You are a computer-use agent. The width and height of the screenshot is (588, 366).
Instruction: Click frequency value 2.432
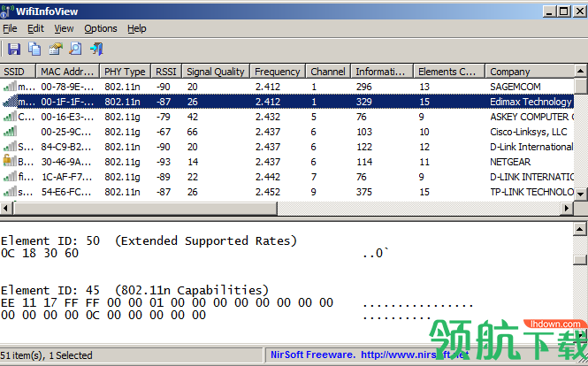[268, 117]
